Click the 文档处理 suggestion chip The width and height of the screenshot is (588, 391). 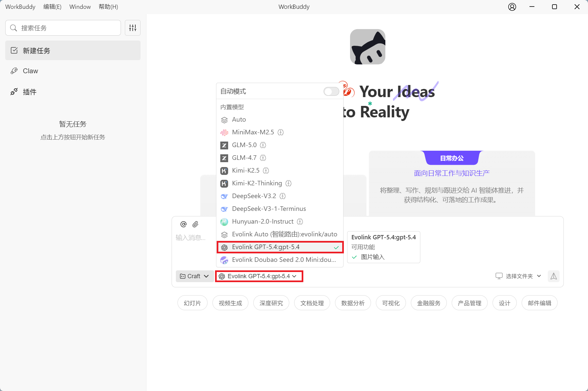312,303
